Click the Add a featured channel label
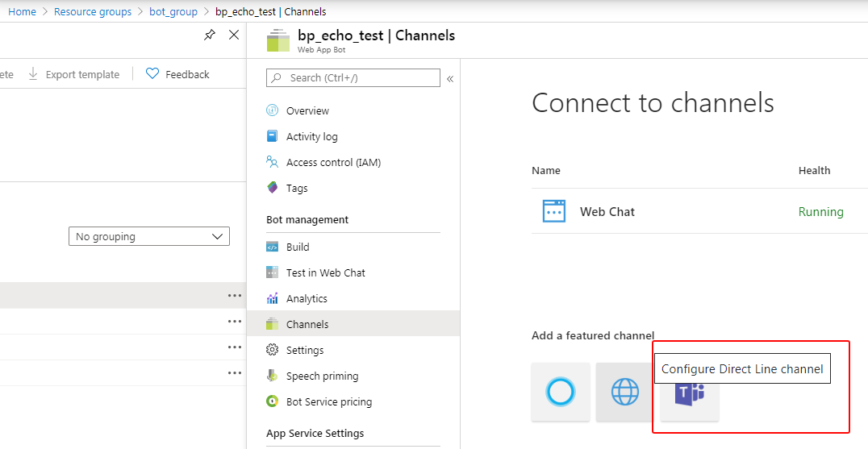868x449 pixels. click(x=593, y=335)
